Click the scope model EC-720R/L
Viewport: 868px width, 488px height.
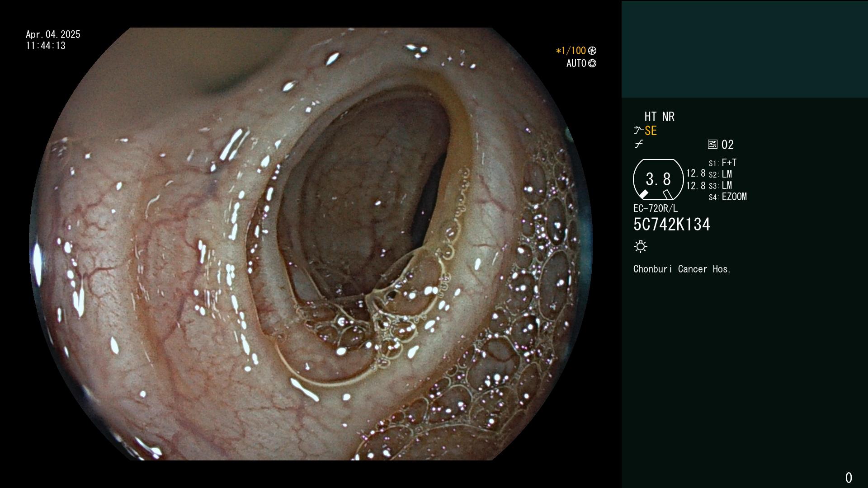[656, 208]
